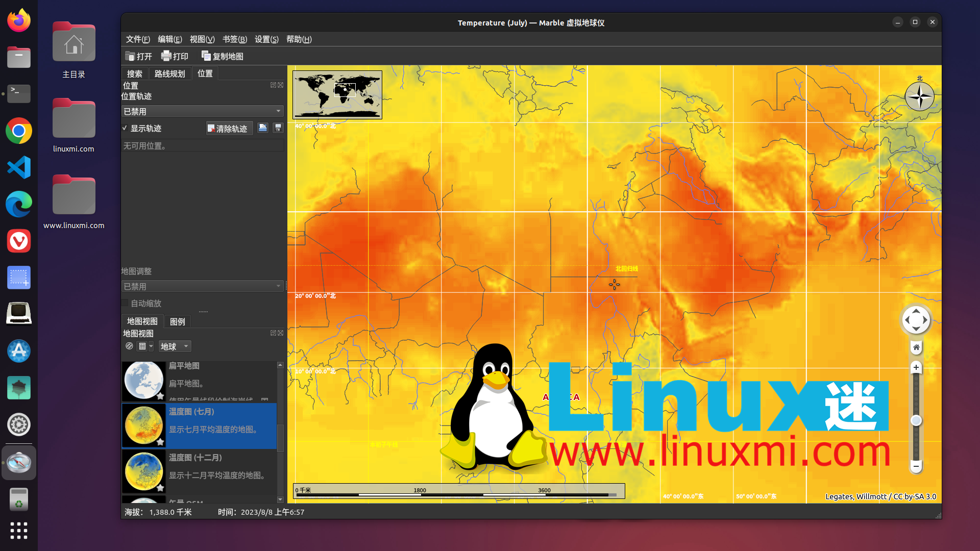The width and height of the screenshot is (980, 551).
Task: Open a file with the 打开 toolbar button
Action: [x=139, y=56]
